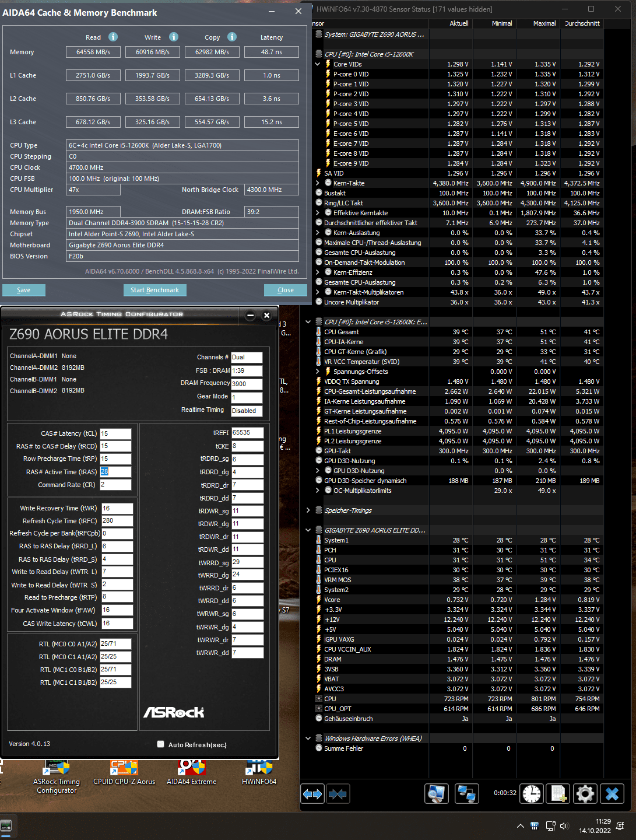Open CPUID CPU-Z Aorus desktop shortcut
Viewport: 636px width, 840px height.
(124, 773)
